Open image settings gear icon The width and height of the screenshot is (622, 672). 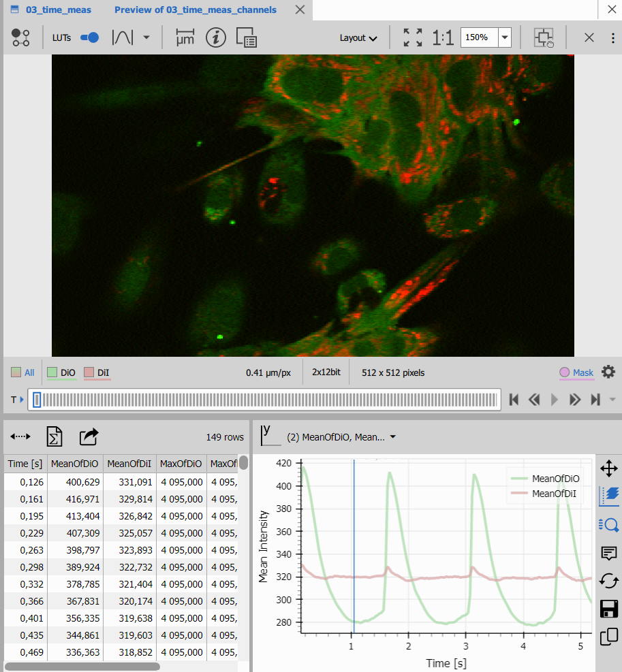click(608, 372)
